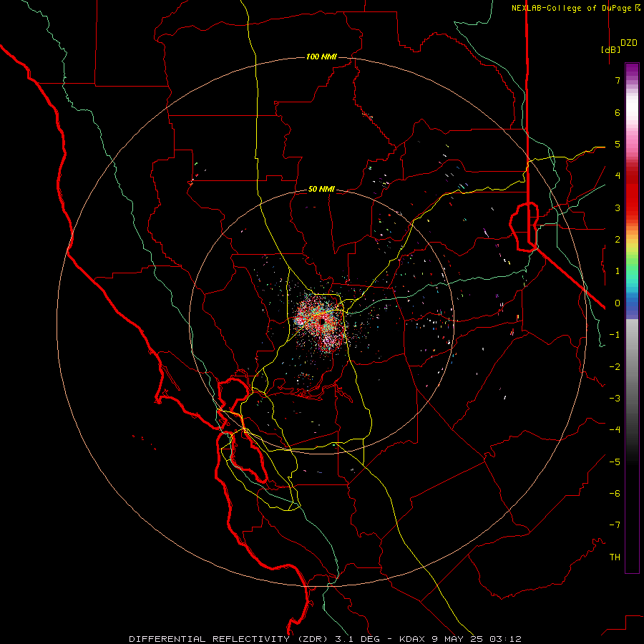
Task: Click the 100 NMI range ring label
Action: (x=321, y=57)
